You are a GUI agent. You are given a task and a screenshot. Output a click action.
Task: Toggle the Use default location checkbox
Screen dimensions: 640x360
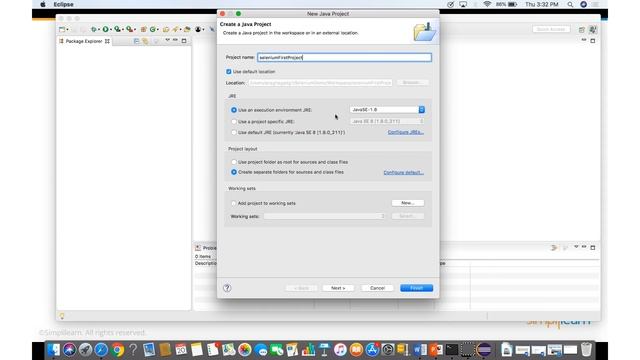click(229, 72)
